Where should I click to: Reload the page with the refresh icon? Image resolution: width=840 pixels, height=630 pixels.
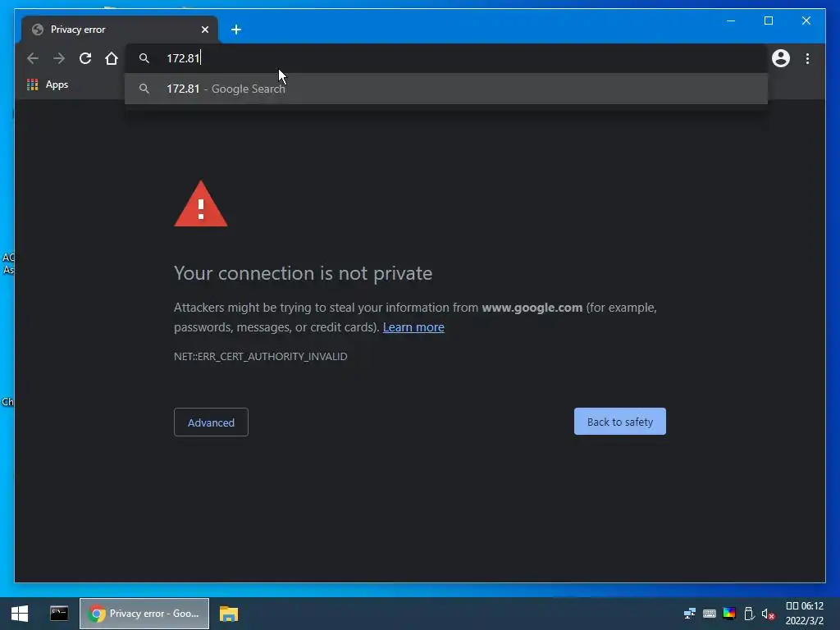point(85,58)
